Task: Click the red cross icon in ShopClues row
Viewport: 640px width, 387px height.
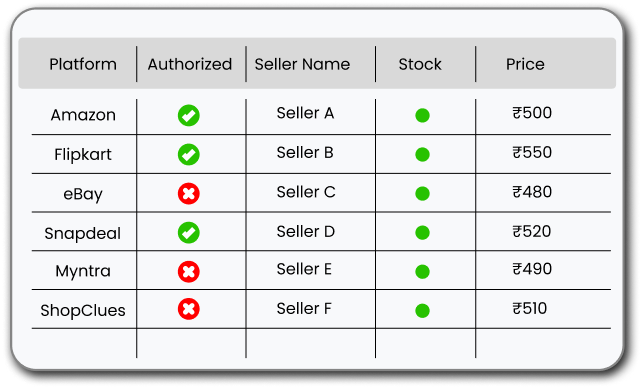Action: click(189, 309)
